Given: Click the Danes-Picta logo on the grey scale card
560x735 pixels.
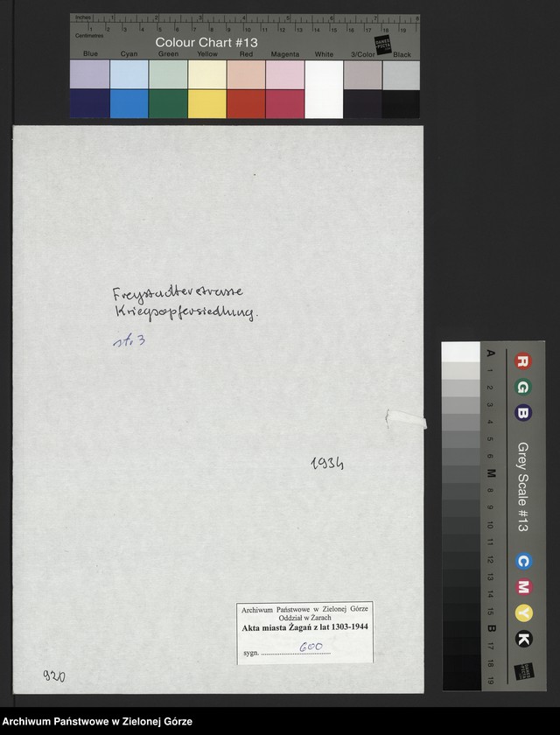Looking at the screenshot, I should click(x=524, y=671).
